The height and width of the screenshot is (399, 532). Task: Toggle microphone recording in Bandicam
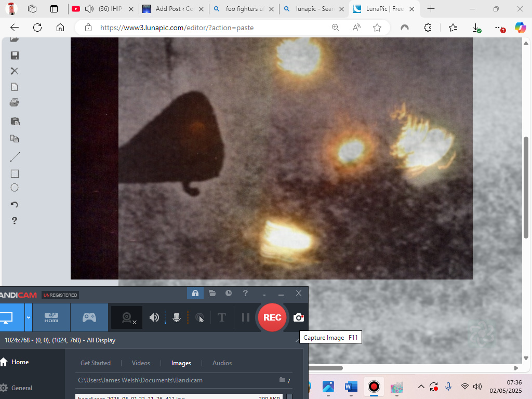177,317
